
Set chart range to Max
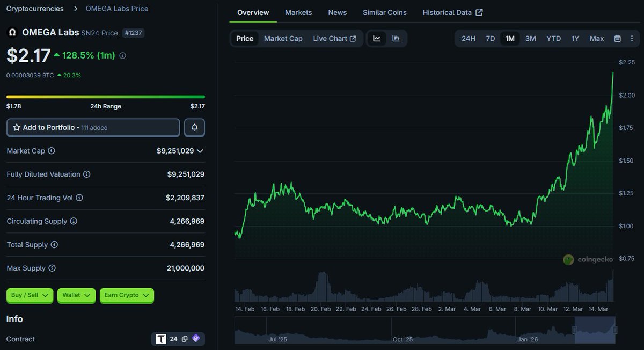coord(597,39)
